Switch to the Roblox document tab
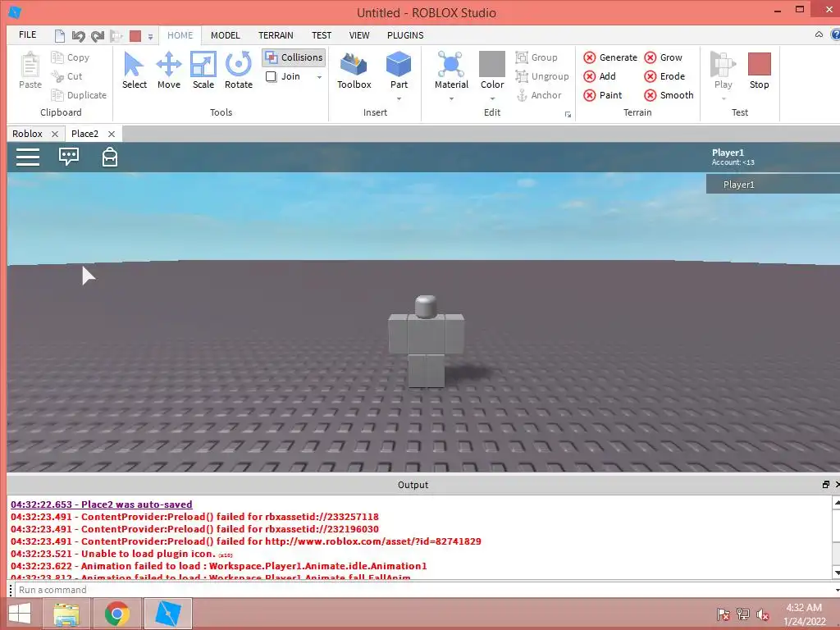The image size is (840, 630). (x=27, y=134)
